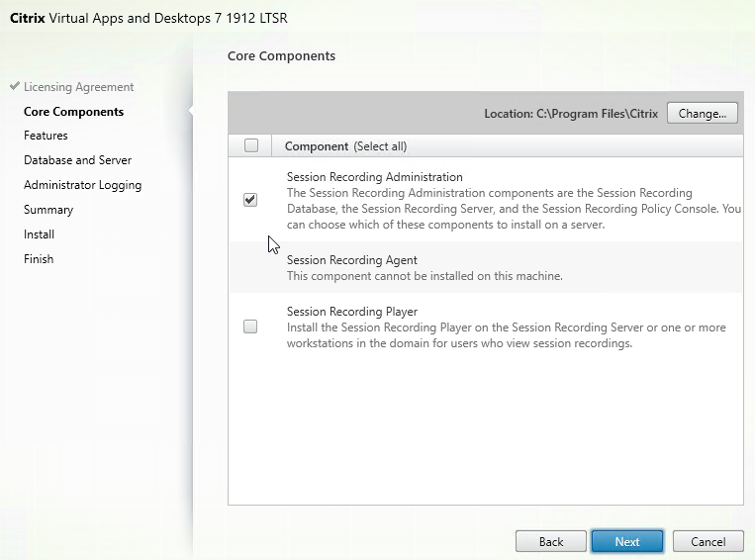Enable the Session Recording Player checkbox

[x=250, y=327]
